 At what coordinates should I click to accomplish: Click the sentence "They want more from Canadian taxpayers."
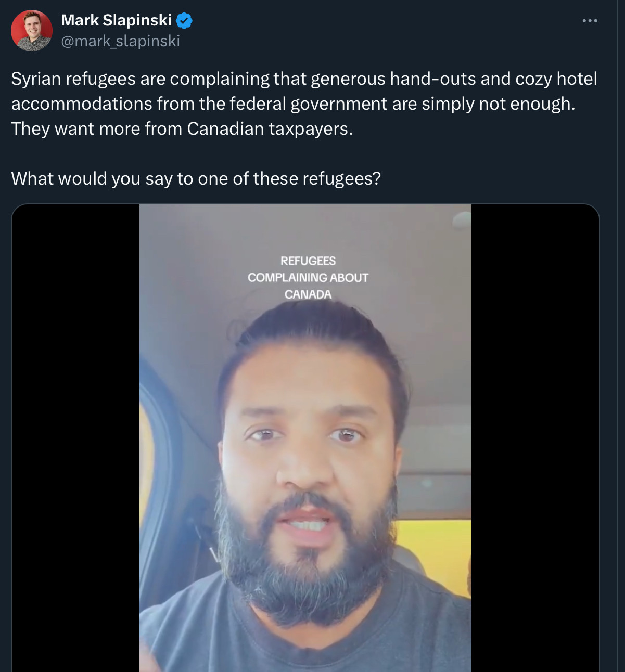[182, 129]
